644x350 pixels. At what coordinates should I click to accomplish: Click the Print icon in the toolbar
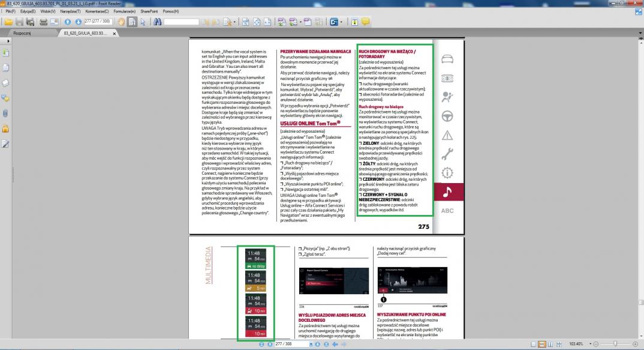(44, 22)
